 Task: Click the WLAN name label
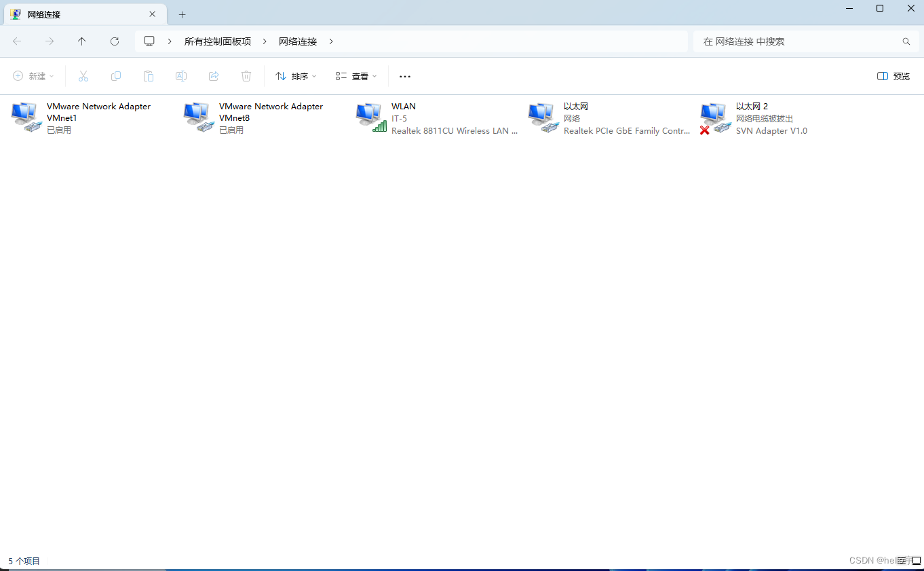click(x=404, y=107)
